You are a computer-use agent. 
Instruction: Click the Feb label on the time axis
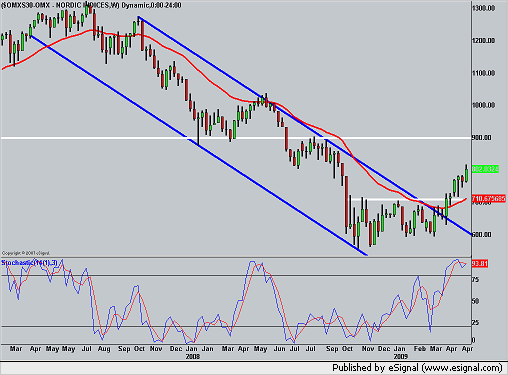(420, 349)
